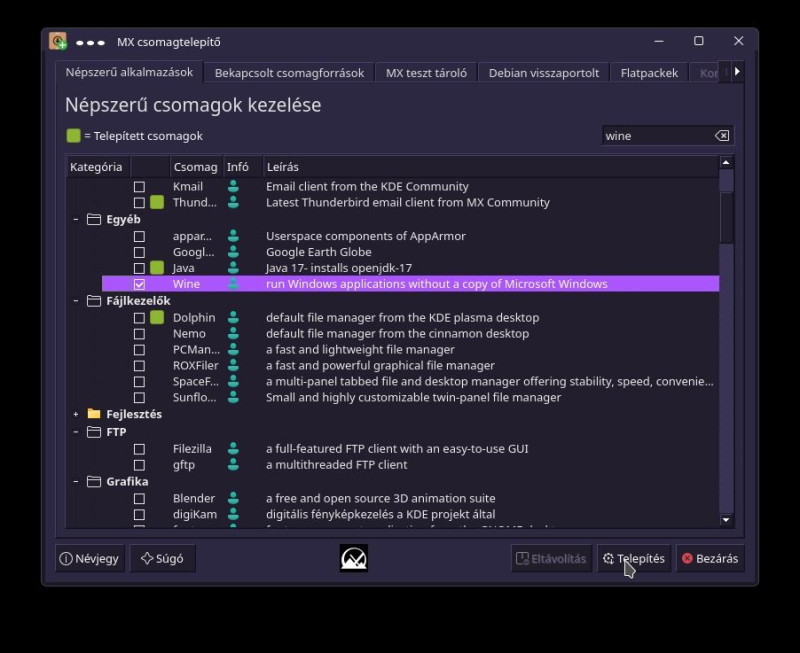Collapse the FTP category
The image size is (800, 653).
tap(76, 432)
